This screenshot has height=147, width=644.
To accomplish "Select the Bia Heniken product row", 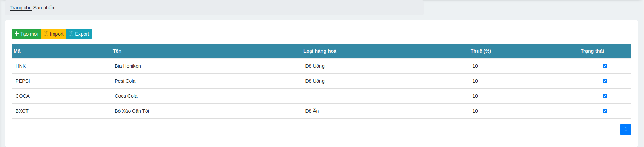I will click(128, 66).
